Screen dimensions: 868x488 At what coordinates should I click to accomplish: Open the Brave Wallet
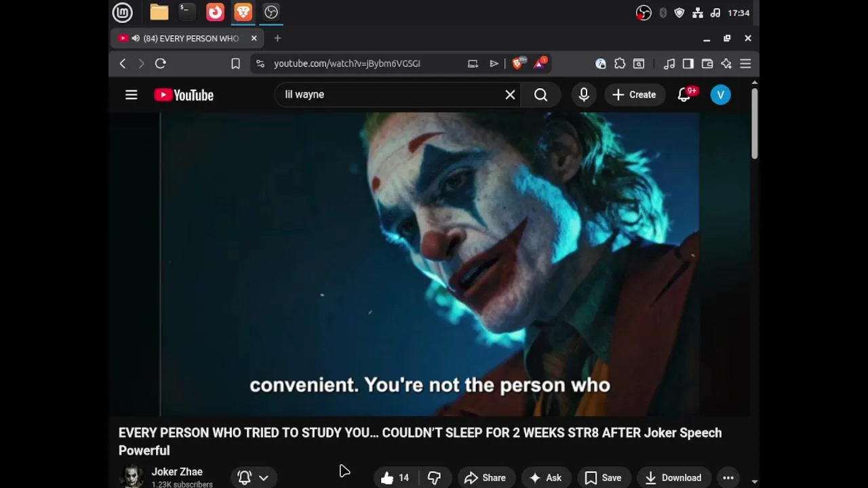[707, 64]
